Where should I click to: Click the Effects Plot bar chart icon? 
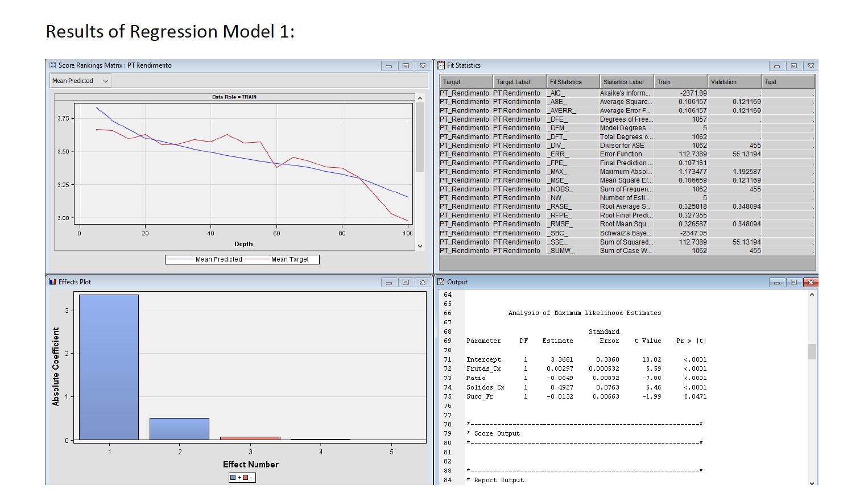point(51,281)
